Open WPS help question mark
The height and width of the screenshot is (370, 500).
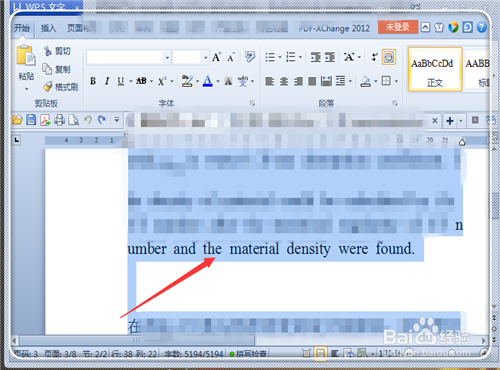[x=481, y=27]
